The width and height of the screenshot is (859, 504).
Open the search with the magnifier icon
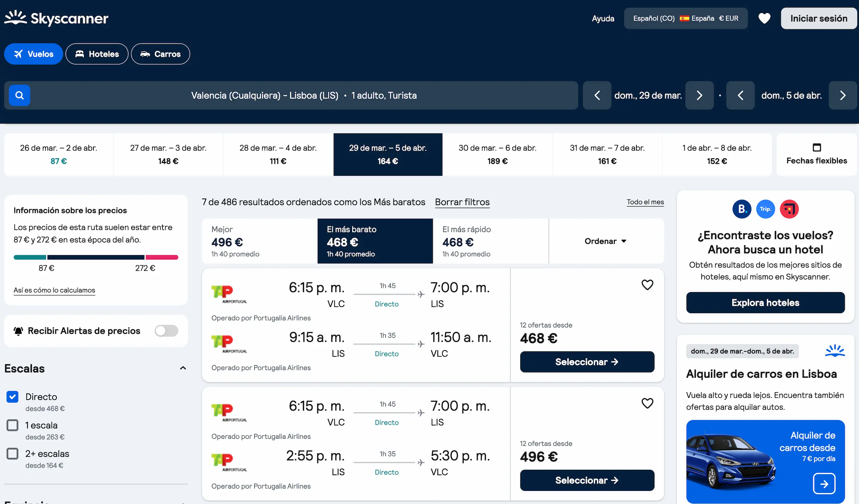(19, 95)
